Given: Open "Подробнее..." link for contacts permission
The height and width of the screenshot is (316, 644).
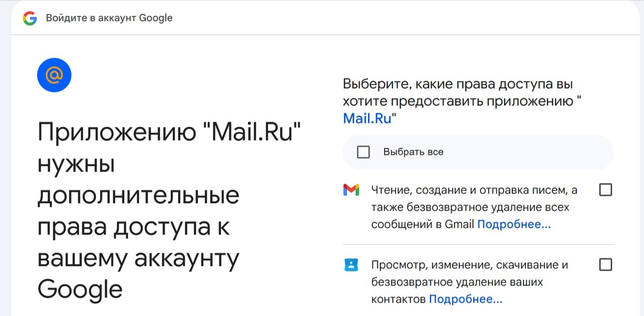Looking at the screenshot, I should (x=466, y=299).
